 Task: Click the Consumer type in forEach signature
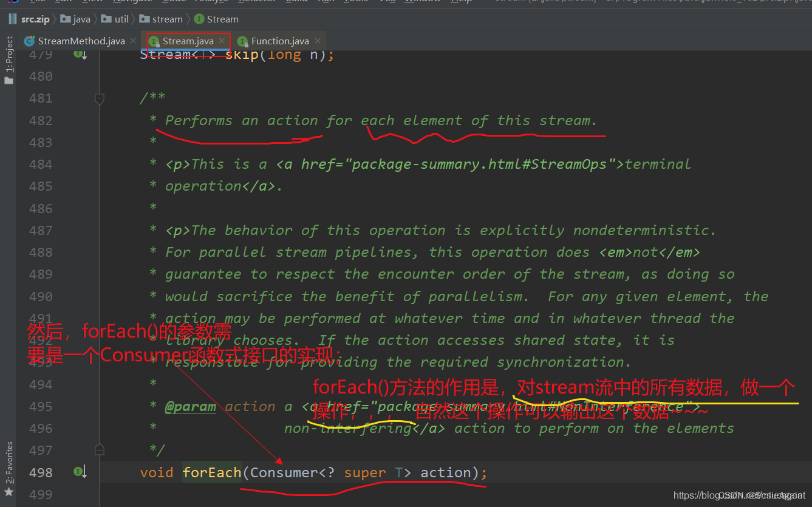point(284,472)
